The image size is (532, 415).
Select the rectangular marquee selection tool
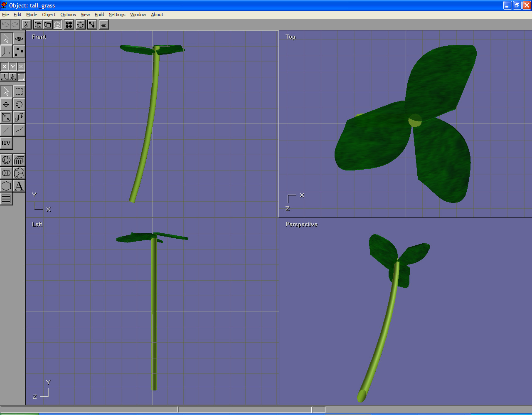pos(19,91)
